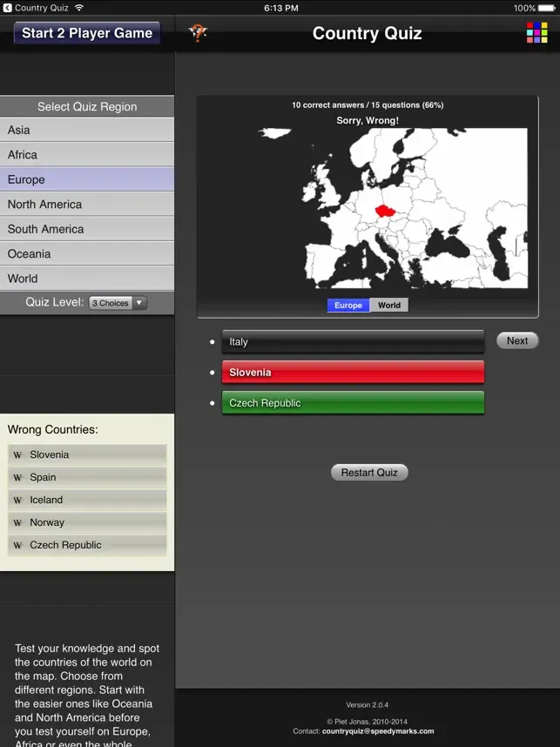The image size is (560, 747).
Task: Click the Wrong Countries heading
Action: pyautogui.click(x=53, y=430)
